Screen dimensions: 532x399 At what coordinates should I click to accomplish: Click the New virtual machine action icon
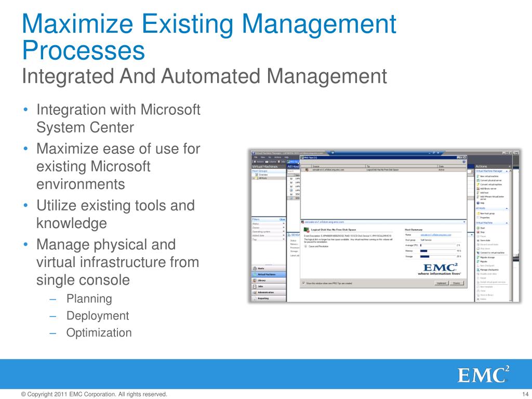tap(478, 177)
